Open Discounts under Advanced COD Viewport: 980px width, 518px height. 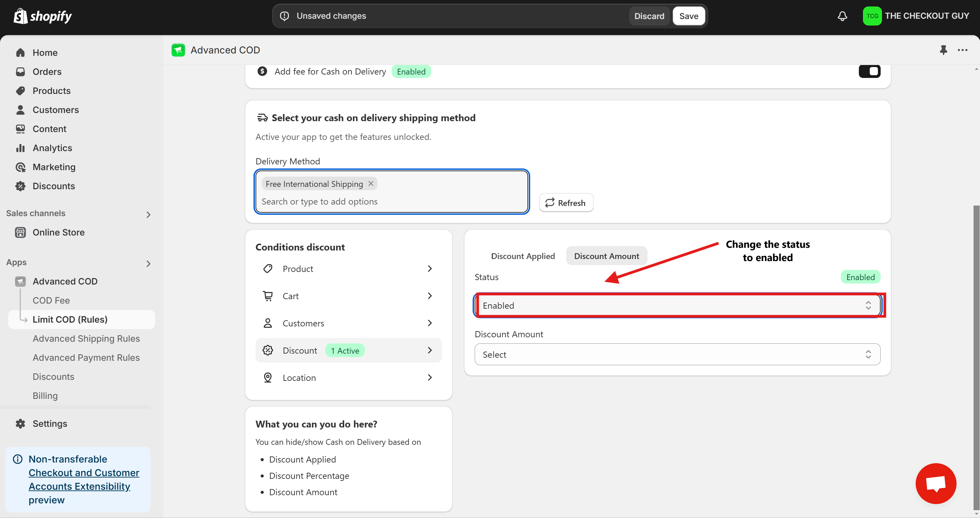[53, 377]
